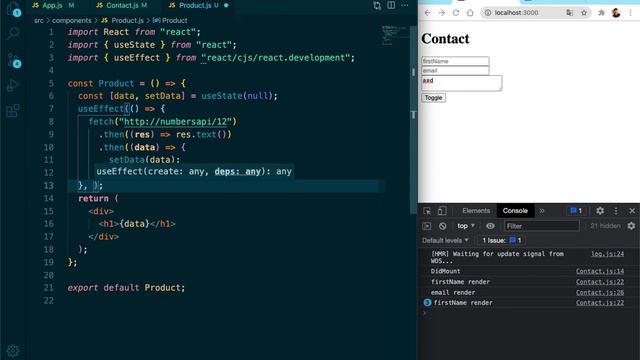640x360 pixels.
Task: Open the Contact.js:14 source link
Action: point(600,271)
